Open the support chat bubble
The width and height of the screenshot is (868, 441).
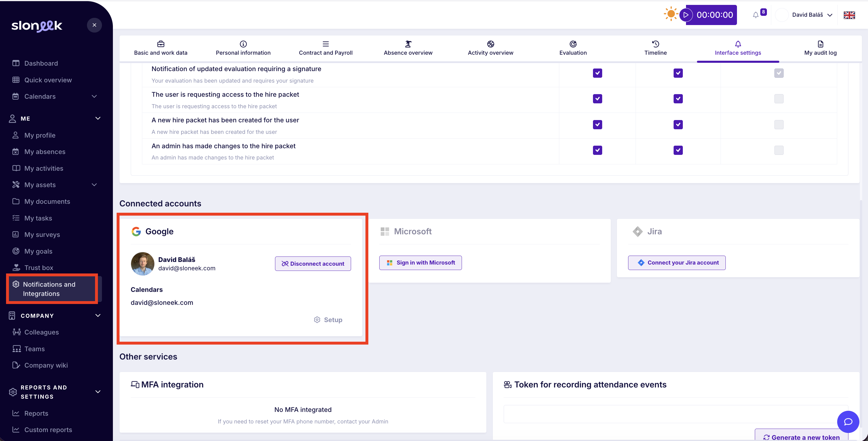click(x=848, y=421)
